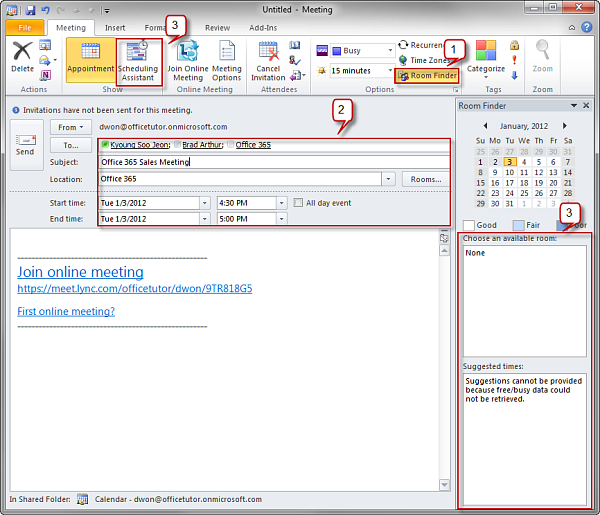Mark meeting as Private with lock icon
The width and height of the screenshot is (600, 515).
[x=514, y=45]
